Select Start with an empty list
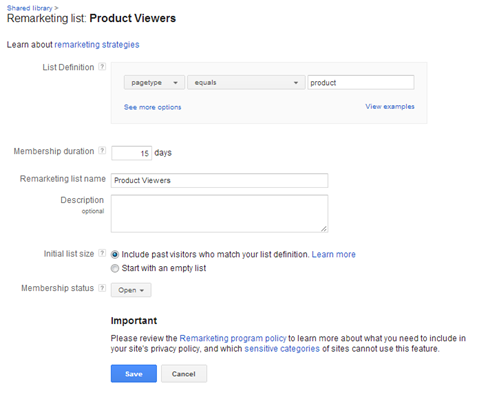The height and width of the screenshot is (400, 498). pos(115,268)
